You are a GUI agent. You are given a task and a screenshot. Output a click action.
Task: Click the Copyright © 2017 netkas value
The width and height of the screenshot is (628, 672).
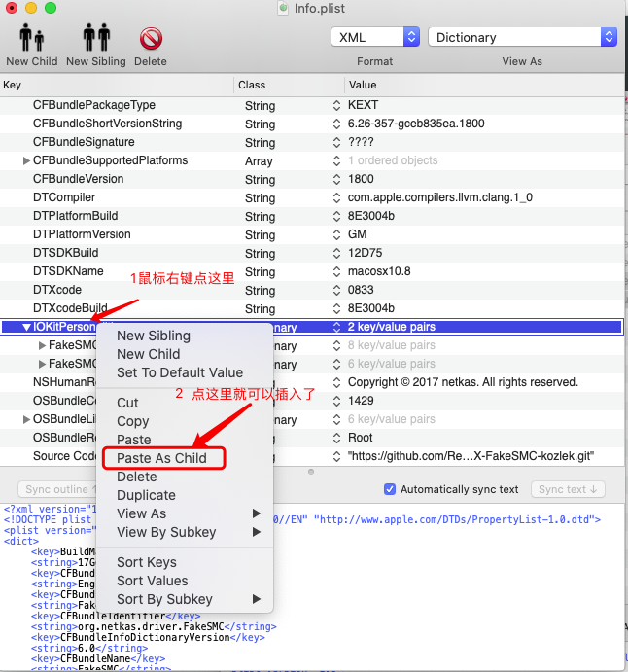click(x=463, y=382)
